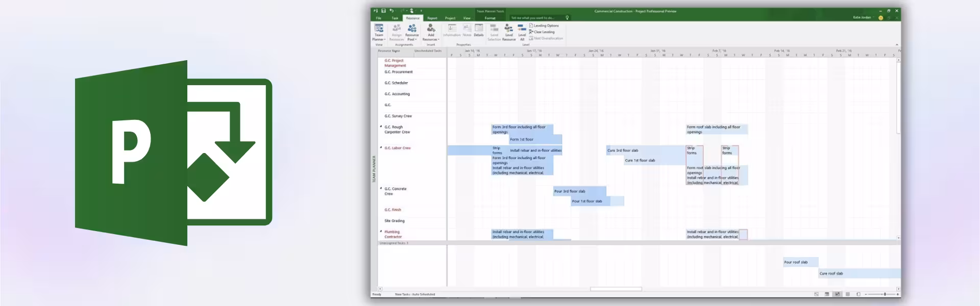Image resolution: width=980 pixels, height=306 pixels.
Task: Click the Project app icon in title bar
Action: pyautogui.click(x=376, y=11)
